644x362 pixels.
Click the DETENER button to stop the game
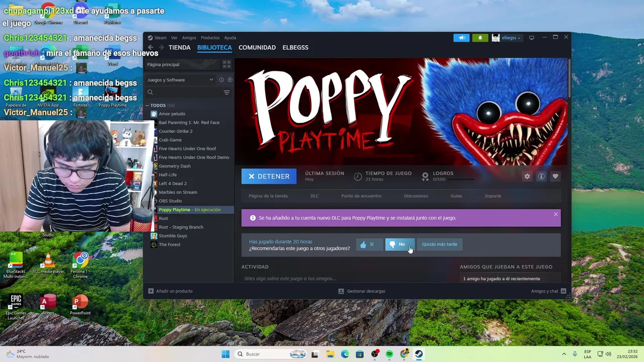(x=269, y=176)
